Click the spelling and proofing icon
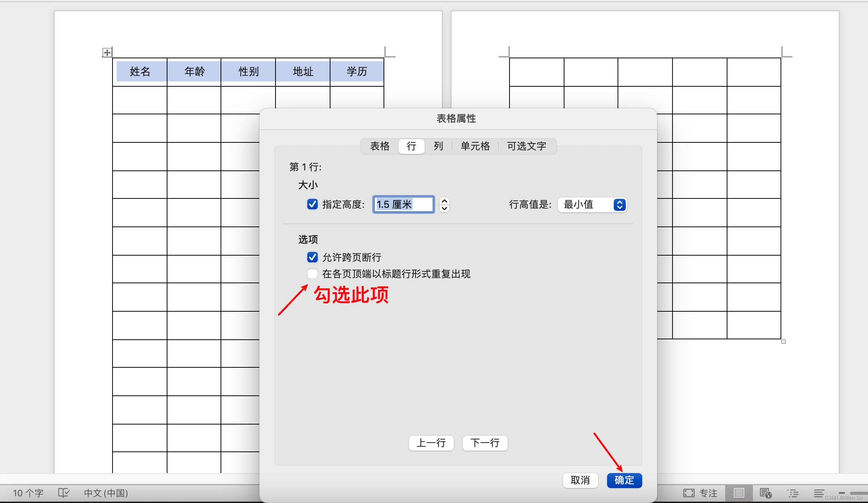Screen dimensions: 868x503 coord(64,493)
